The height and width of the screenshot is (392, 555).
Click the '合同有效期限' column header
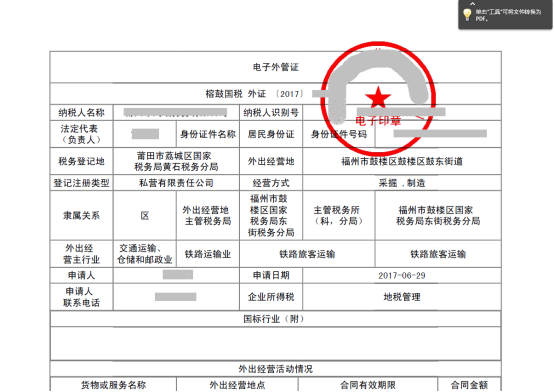(368, 385)
